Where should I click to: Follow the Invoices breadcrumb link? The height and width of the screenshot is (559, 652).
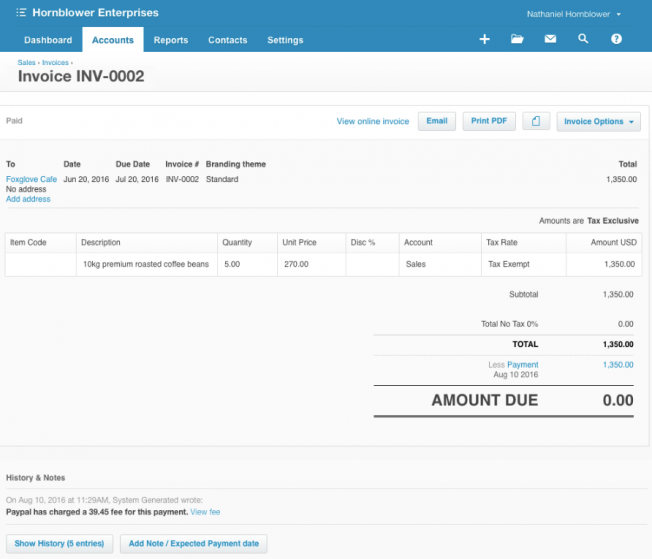[55, 62]
